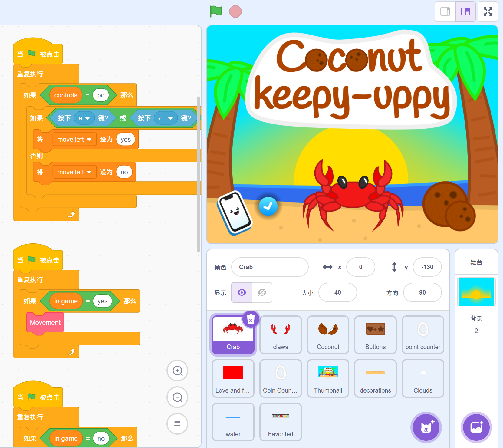This screenshot has width=503, height=448.
Task: Click the green flag to start project
Action: (x=216, y=12)
